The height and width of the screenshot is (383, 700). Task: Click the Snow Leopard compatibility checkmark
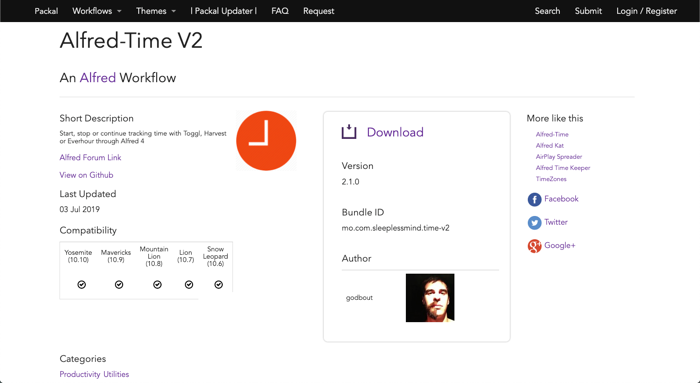[218, 284]
